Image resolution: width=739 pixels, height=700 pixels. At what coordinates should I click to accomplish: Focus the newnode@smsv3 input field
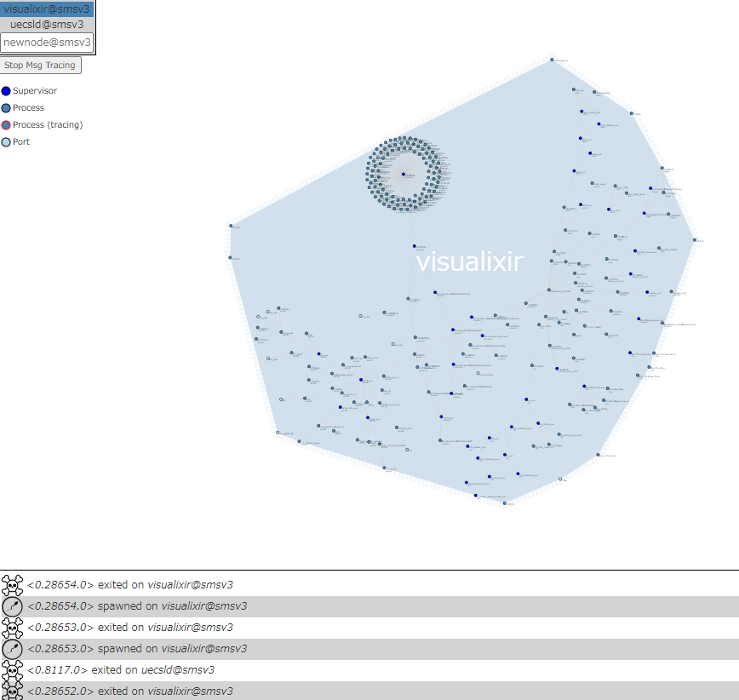47,43
